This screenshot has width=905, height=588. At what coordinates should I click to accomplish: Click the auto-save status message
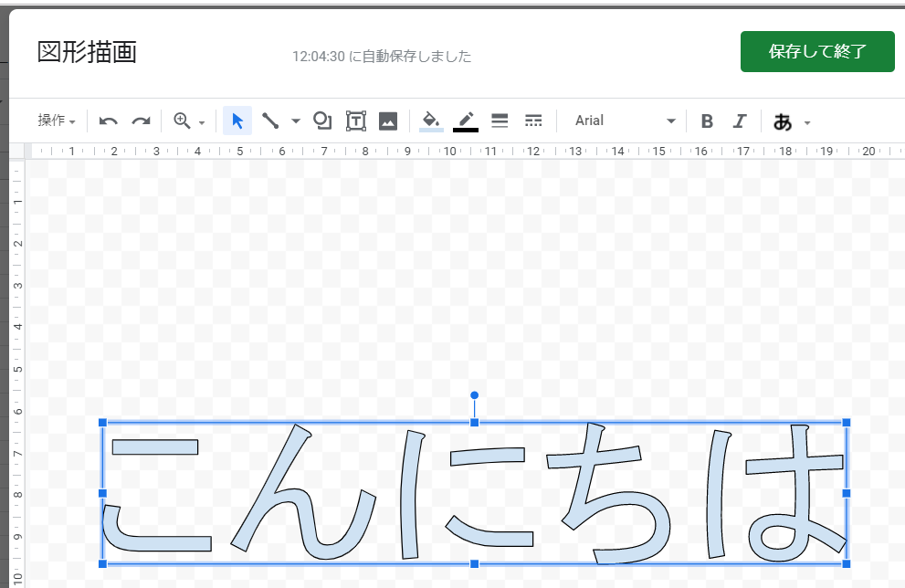382,56
